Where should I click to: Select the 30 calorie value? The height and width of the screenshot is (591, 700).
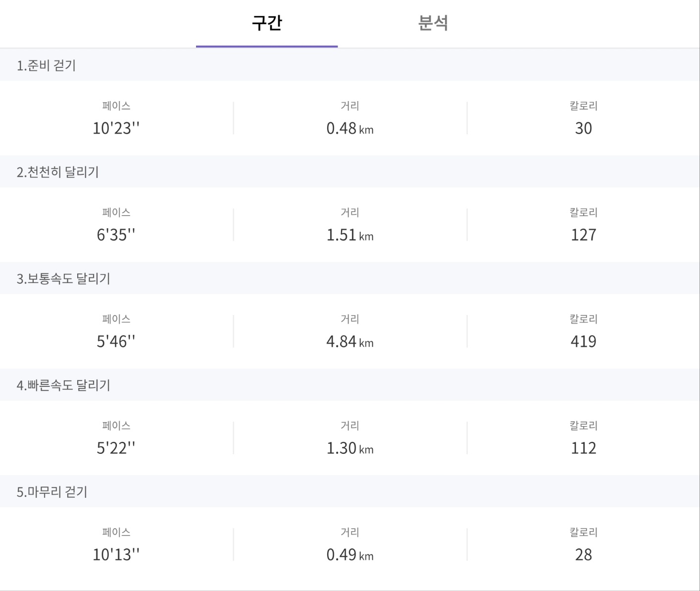tap(583, 128)
